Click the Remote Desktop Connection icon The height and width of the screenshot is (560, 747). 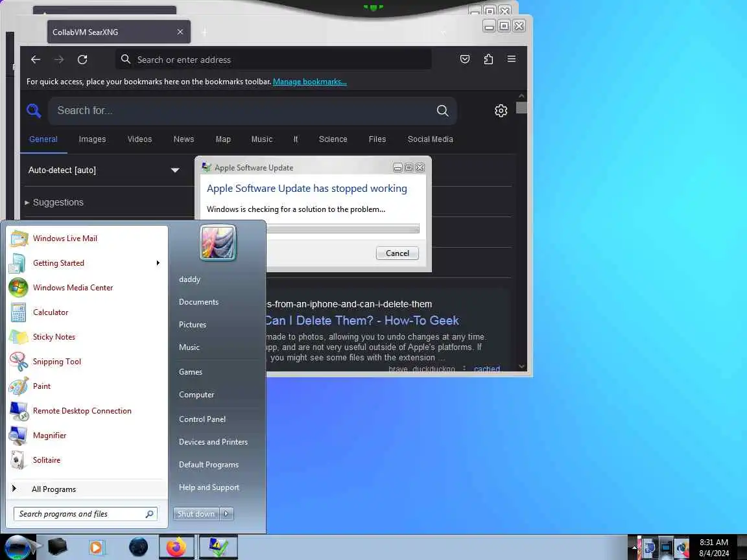coord(19,411)
